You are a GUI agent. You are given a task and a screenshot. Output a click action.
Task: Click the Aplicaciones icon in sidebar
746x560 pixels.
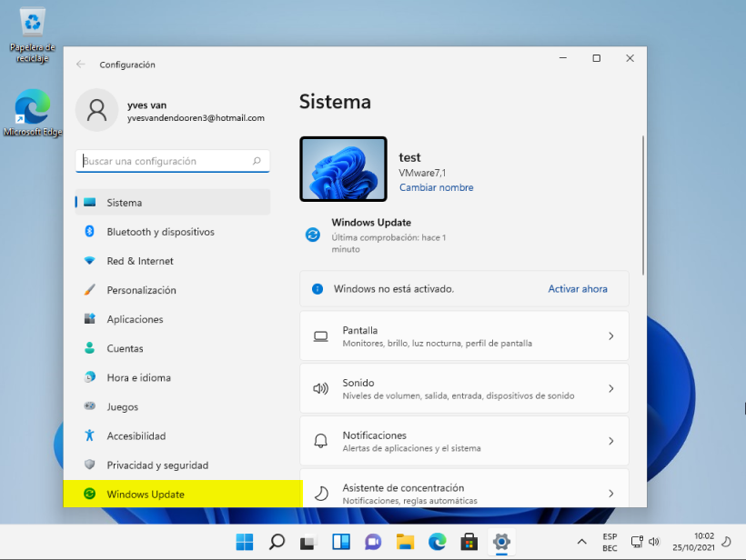coord(89,319)
